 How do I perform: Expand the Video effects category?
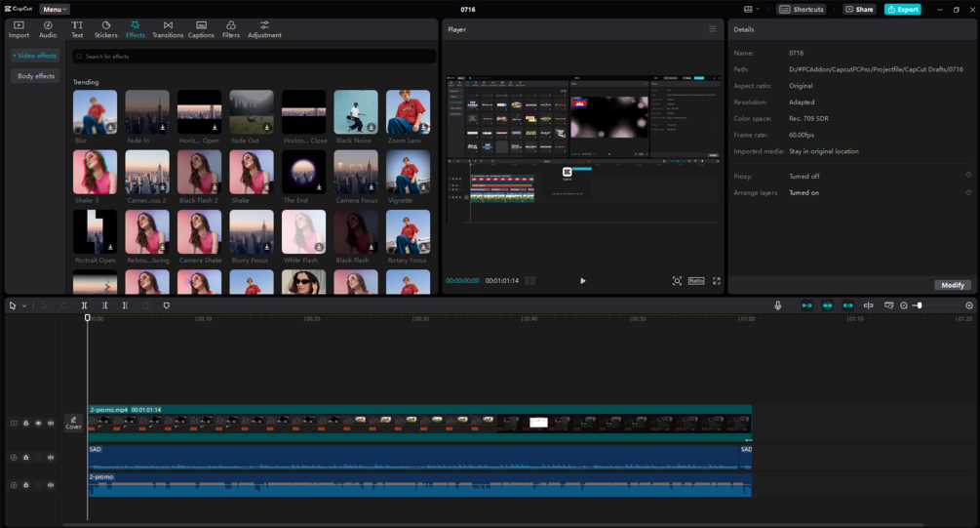(x=36, y=56)
